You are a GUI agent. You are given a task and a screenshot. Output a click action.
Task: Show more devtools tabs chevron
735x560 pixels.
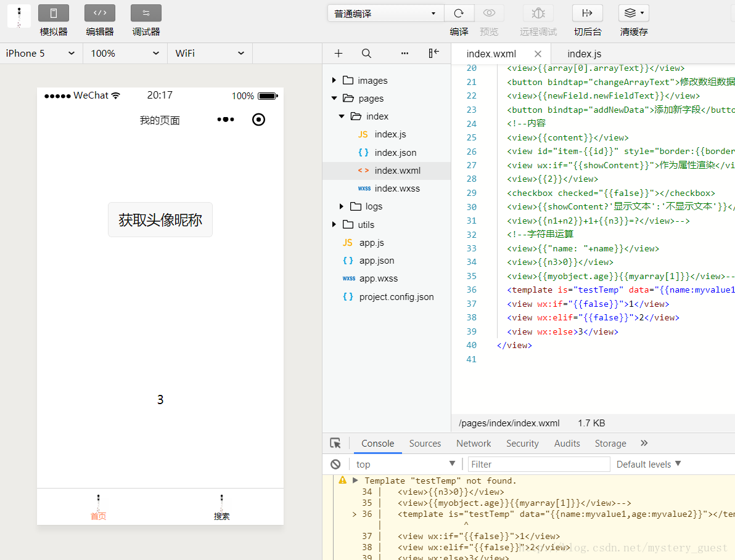click(x=644, y=443)
